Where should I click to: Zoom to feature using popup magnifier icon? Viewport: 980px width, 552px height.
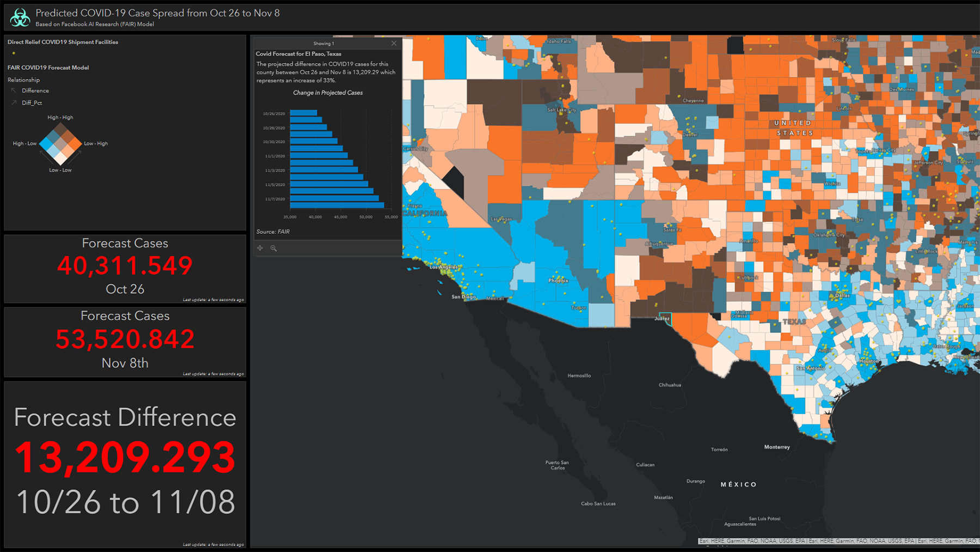click(x=274, y=248)
